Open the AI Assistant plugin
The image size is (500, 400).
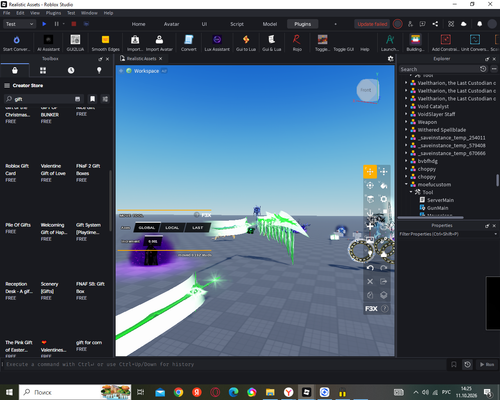[x=48, y=43]
